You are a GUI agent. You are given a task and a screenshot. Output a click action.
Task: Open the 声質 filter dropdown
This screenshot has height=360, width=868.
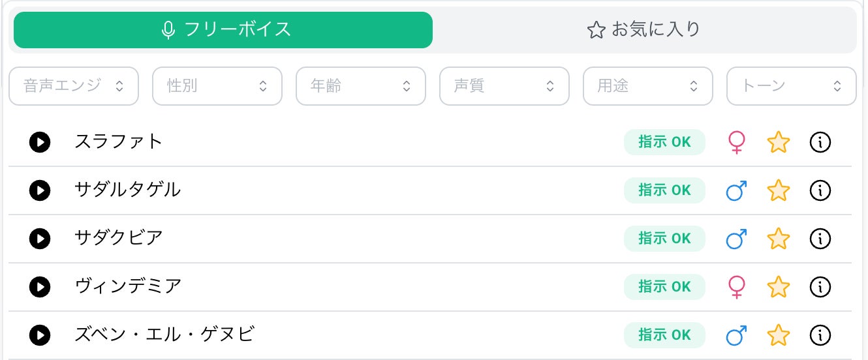pos(504,86)
